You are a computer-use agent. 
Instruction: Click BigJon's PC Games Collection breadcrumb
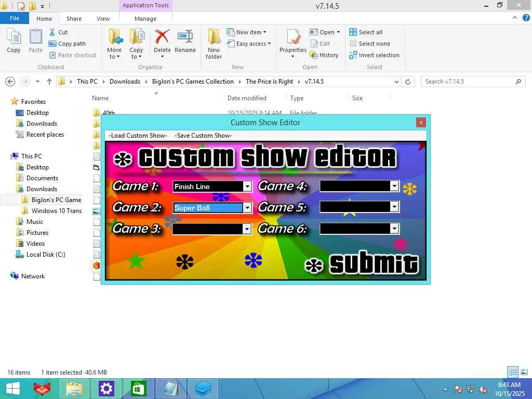[193, 82]
